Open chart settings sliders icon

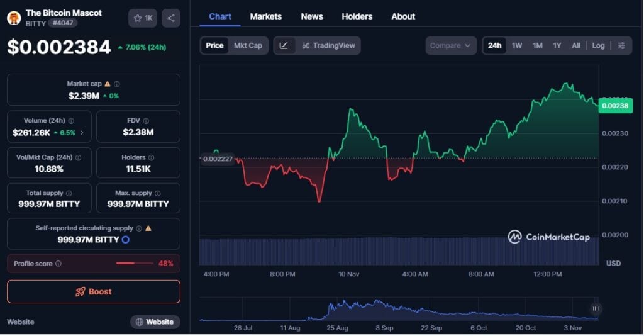click(x=621, y=45)
